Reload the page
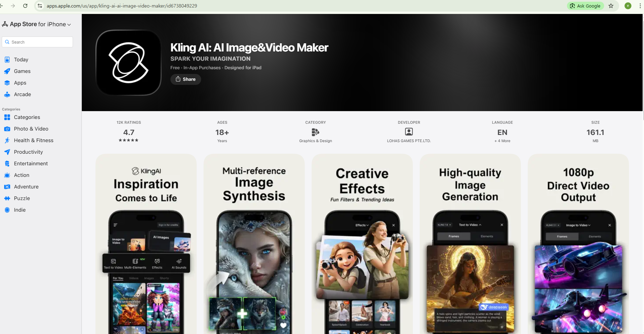This screenshot has width=644, height=334. point(25,6)
